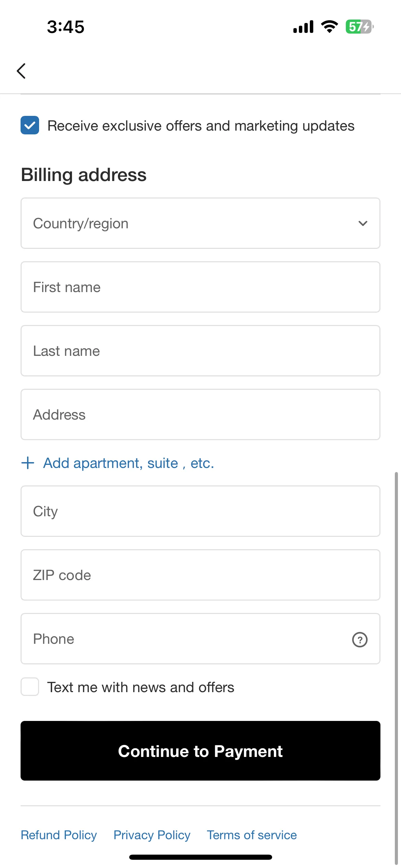Tap the battery indicator icon
Screen dimensions: 401x868
(x=360, y=26)
